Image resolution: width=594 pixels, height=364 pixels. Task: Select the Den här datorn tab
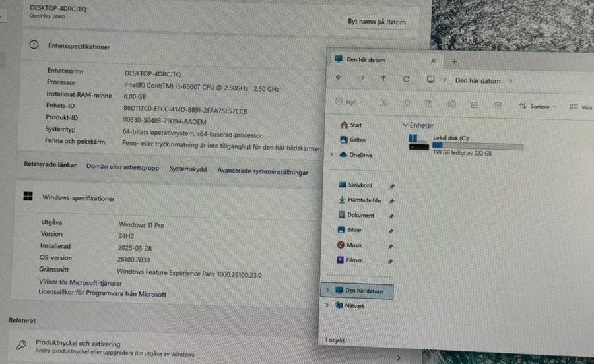click(376, 60)
